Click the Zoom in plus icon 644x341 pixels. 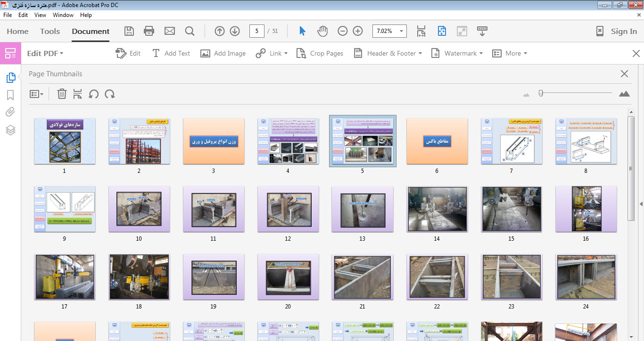click(358, 31)
